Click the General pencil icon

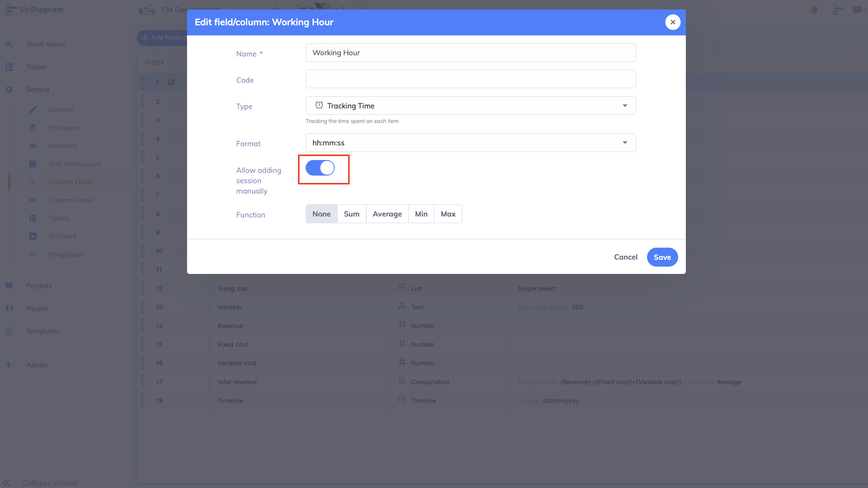[33, 109]
